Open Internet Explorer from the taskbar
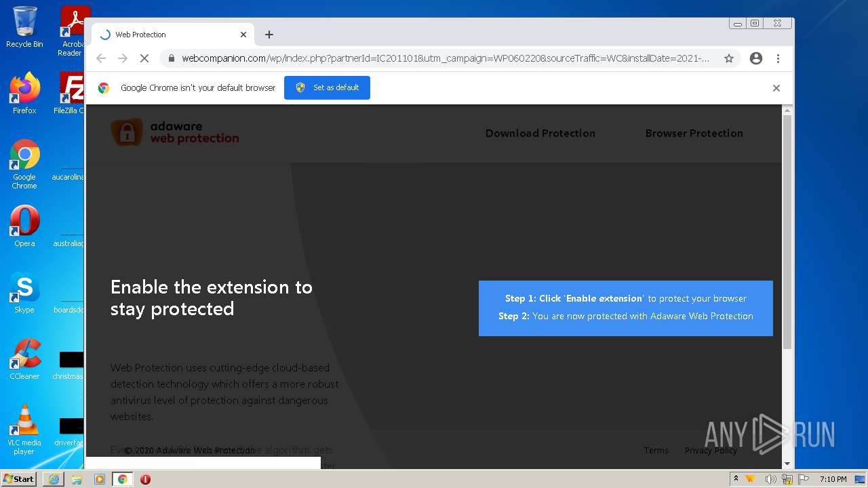This screenshot has height=488, width=868. 54,479
